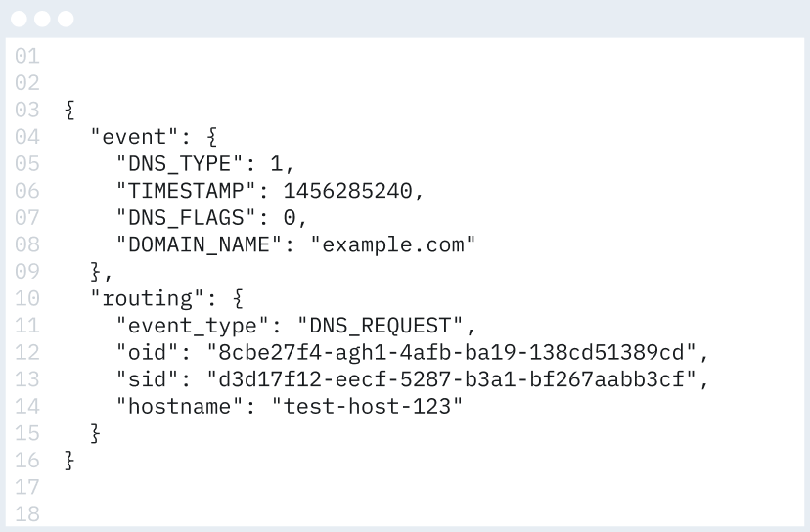Viewport: 810px width, 532px height.
Task: Click the middle window control dot
Action: [42, 20]
